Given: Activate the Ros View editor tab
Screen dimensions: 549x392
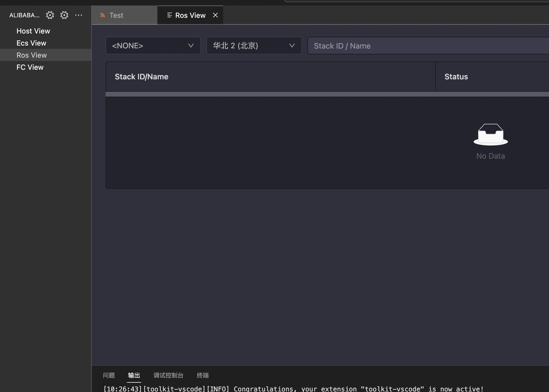Looking at the screenshot, I should [190, 15].
